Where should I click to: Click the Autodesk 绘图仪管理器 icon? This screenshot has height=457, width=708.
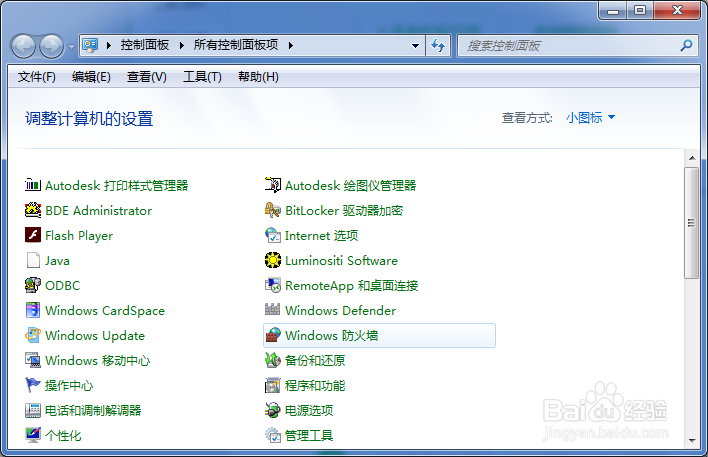coord(272,185)
